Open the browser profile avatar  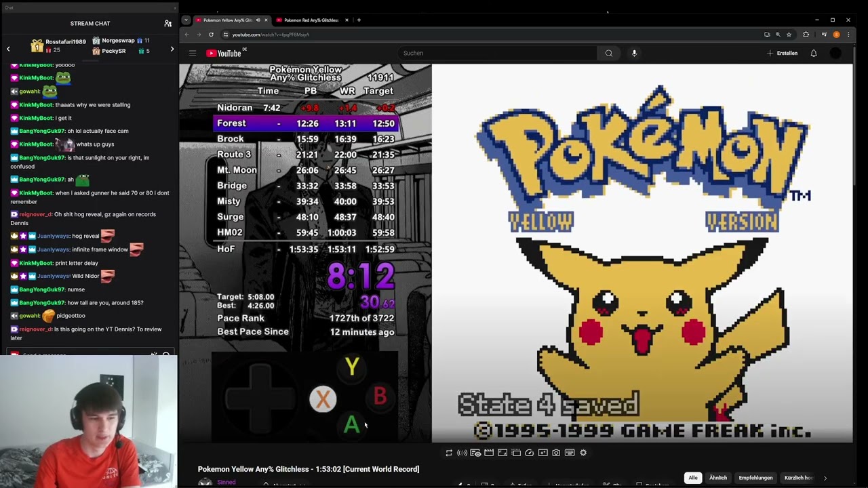(x=836, y=35)
